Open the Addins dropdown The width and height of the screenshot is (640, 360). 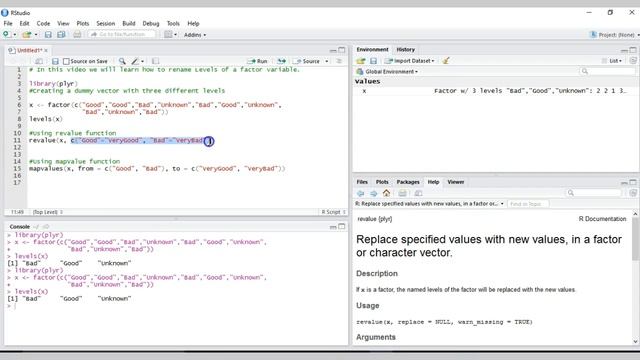195,35
